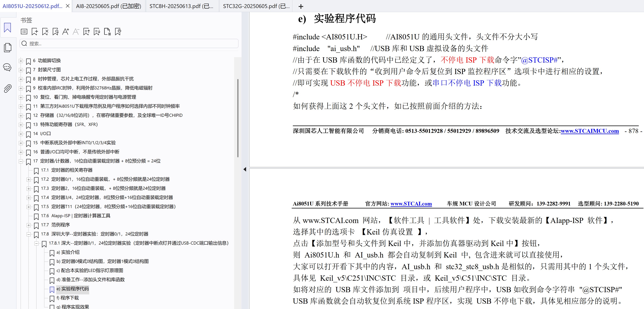The height and width of the screenshot is (309, 644).
Task: Select bookmark b) 定时器0模式0结构图
Action: pos(103,262)
